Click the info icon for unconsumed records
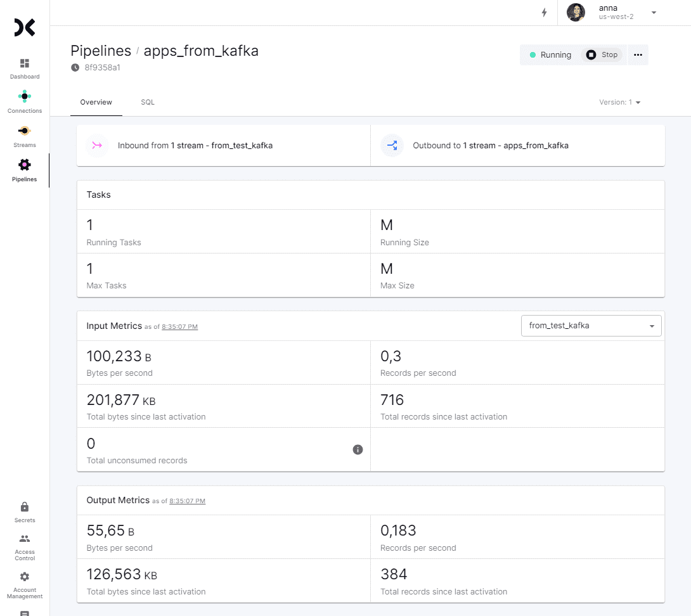 coord(358,449)
